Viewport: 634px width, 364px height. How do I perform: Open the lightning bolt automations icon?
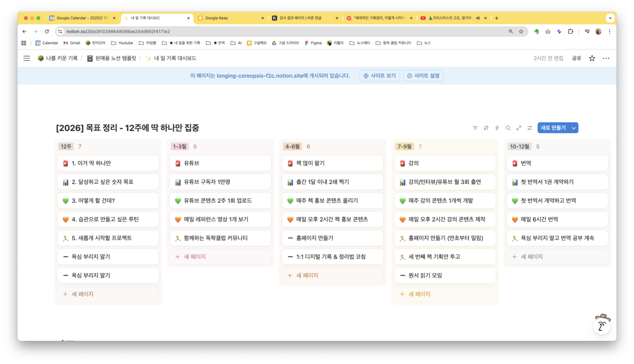pyautogui.click(x=497, y=128)
